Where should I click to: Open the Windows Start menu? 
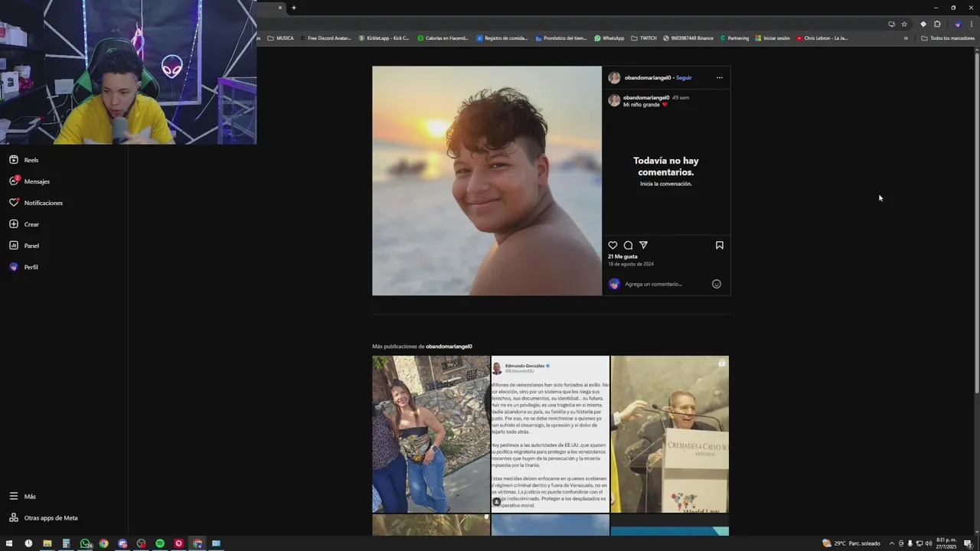coord(9,543)
